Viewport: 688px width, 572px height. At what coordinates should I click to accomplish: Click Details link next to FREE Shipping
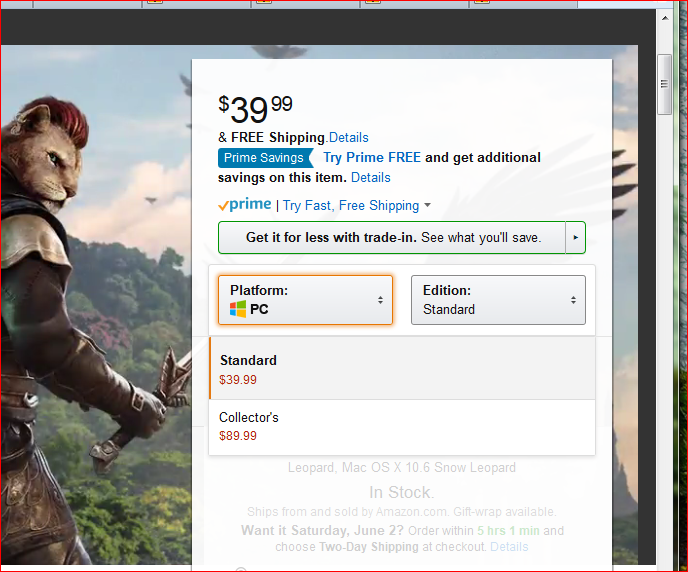(x=349, y=137)
